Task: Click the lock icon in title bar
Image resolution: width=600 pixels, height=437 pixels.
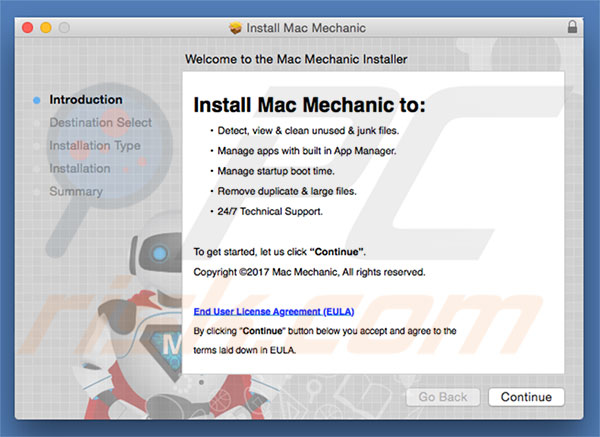Action: (572, 27)
